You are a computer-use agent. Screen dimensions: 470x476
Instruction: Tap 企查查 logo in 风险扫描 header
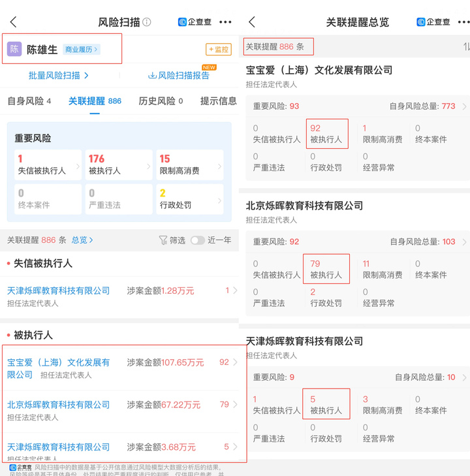coord(195,22)
